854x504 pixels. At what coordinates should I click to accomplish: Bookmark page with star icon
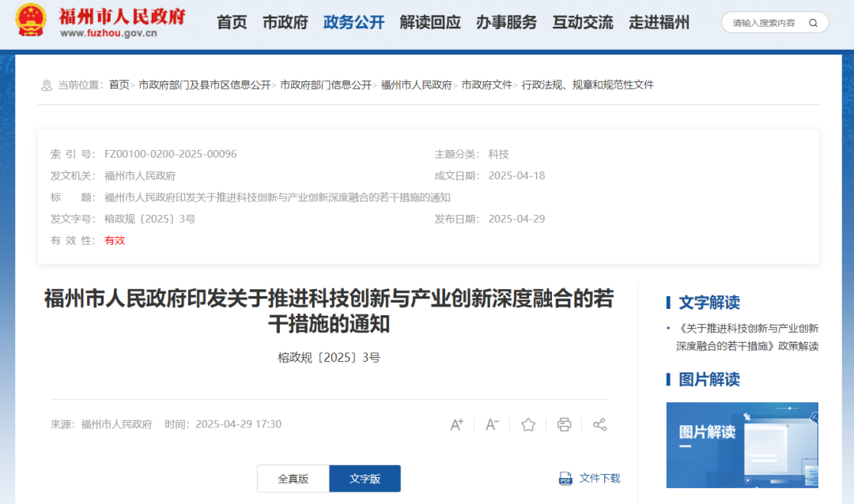528,425
